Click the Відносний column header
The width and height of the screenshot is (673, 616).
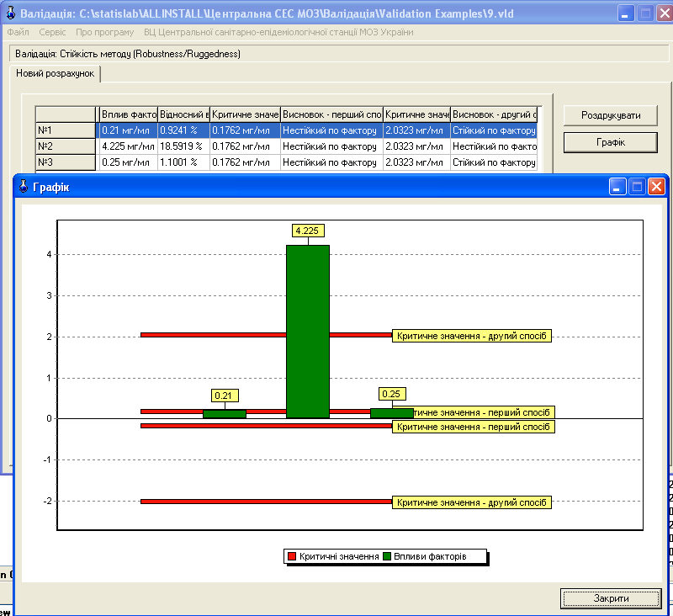pyautogui.click(x=183, y=114)
